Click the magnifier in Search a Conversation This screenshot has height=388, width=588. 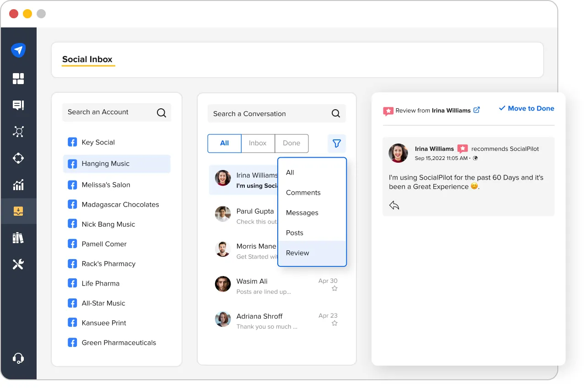(x=336, y=114)
